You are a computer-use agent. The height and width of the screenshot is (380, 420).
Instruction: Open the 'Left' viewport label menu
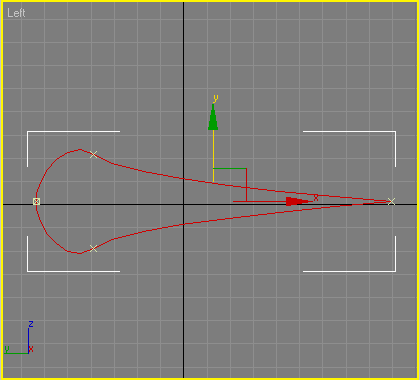point(16,13)
